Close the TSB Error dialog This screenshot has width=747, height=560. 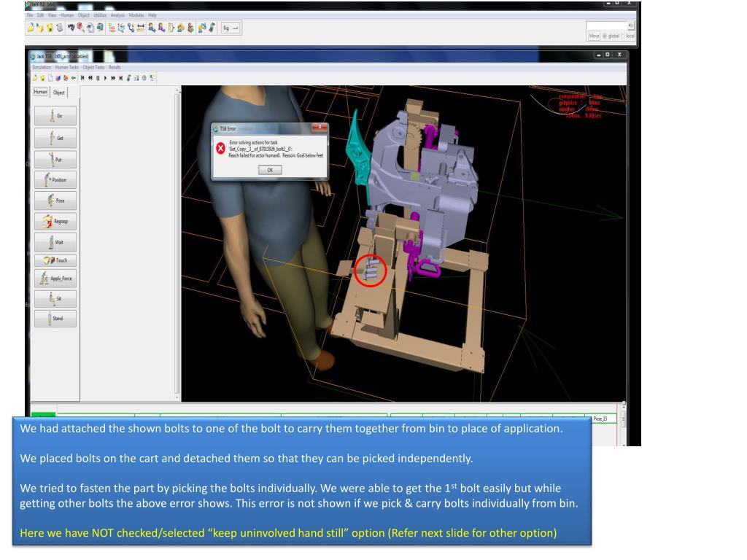pyautogui.click(x=319, y=128)
